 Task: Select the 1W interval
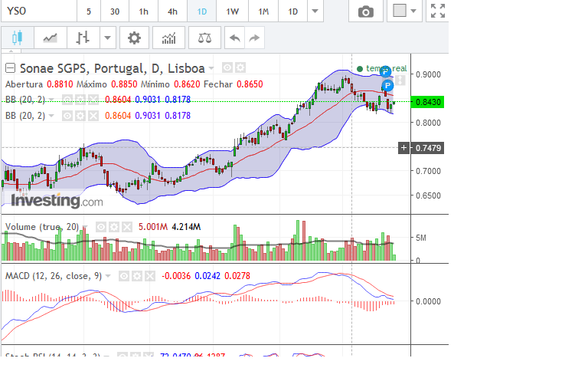[x=233, y=11]
